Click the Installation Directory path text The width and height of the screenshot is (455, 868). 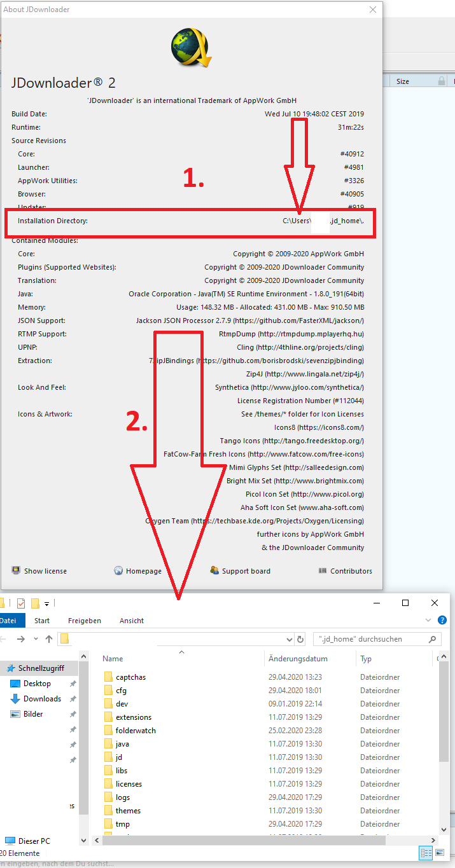[324, 221]
